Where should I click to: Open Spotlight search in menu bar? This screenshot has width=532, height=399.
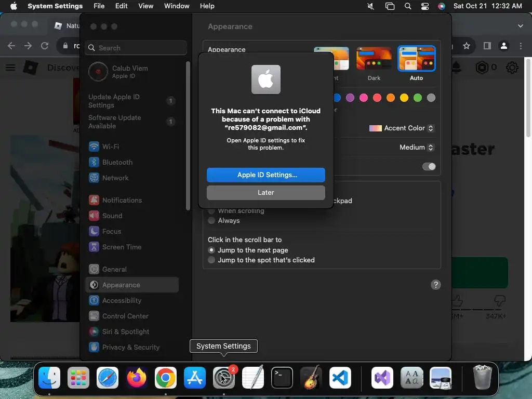coord(408,6)
